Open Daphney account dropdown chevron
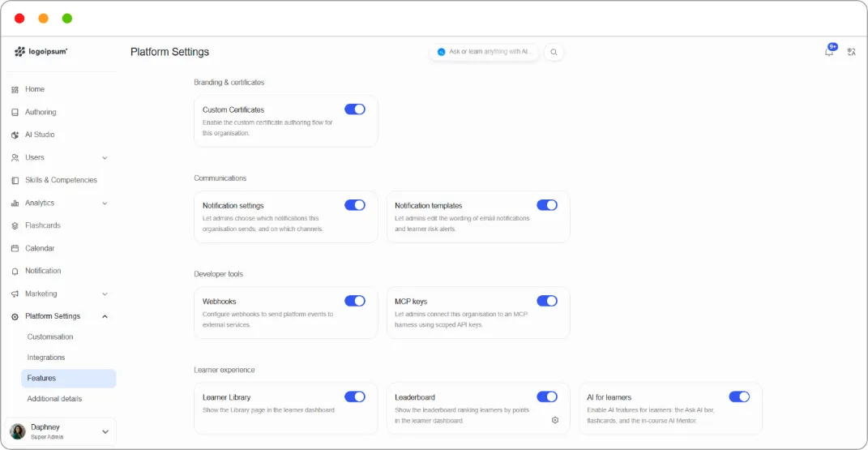Viewport: 868px width, 450px height. pyautogui.click(x=105, y=431)
